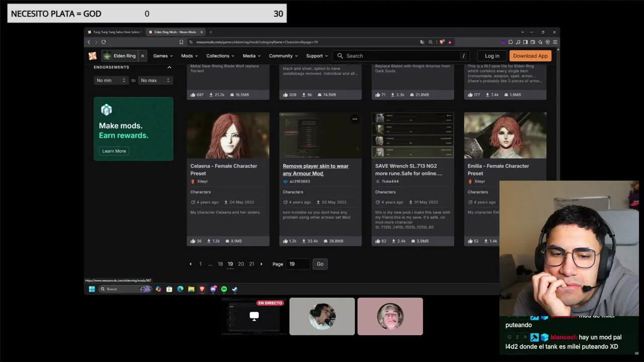Viewport: 644px width, 362px height.
Task: Collapse the Endorsements filter section
Action: click(169, 67)
